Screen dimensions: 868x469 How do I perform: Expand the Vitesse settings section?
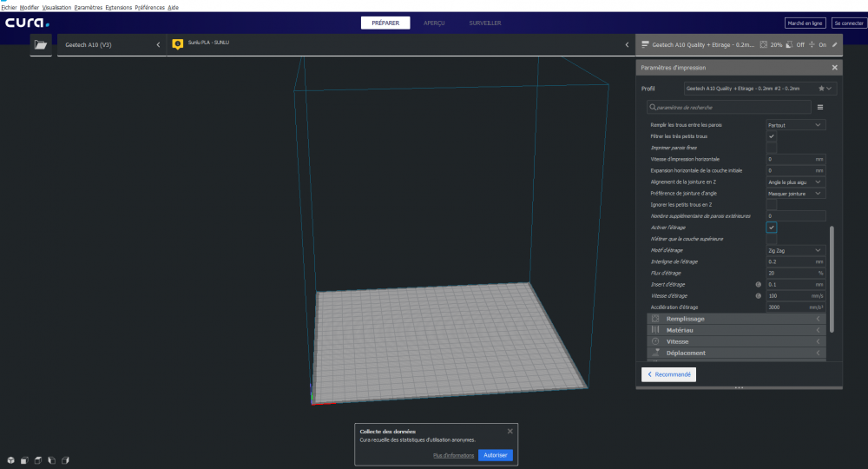click(x=736, y=341)
